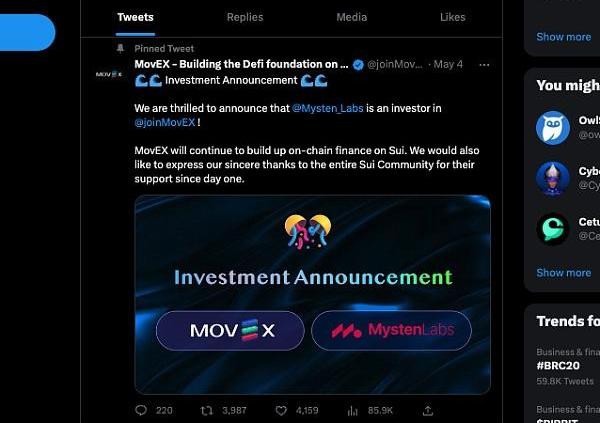Open the Cetus green avatar suggestion
The height and width of the screenshot is (423, 600).
pyautogui.click(x=553, y=229)
